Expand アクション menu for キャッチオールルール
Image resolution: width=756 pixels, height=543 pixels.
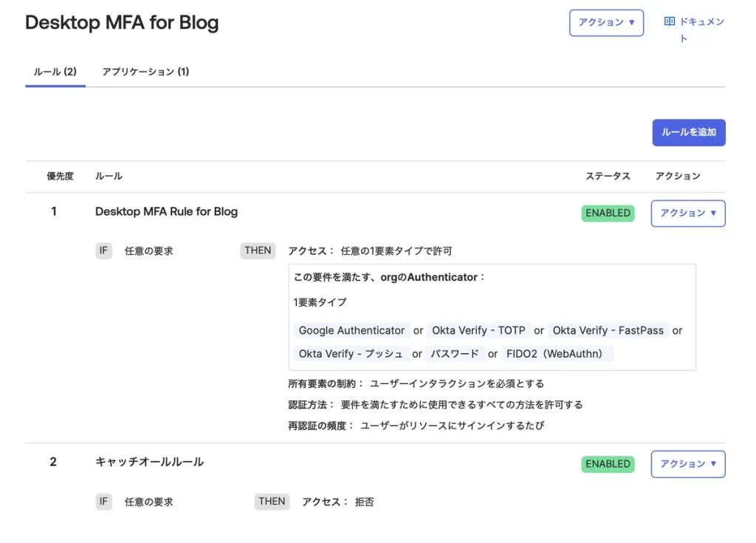(x=687, y=464)
